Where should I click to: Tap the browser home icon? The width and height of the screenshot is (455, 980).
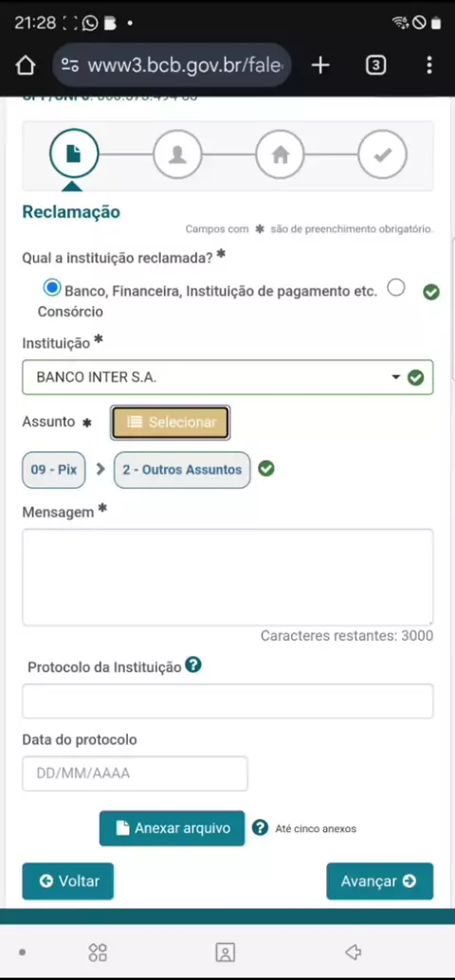[x=25, y=65]
